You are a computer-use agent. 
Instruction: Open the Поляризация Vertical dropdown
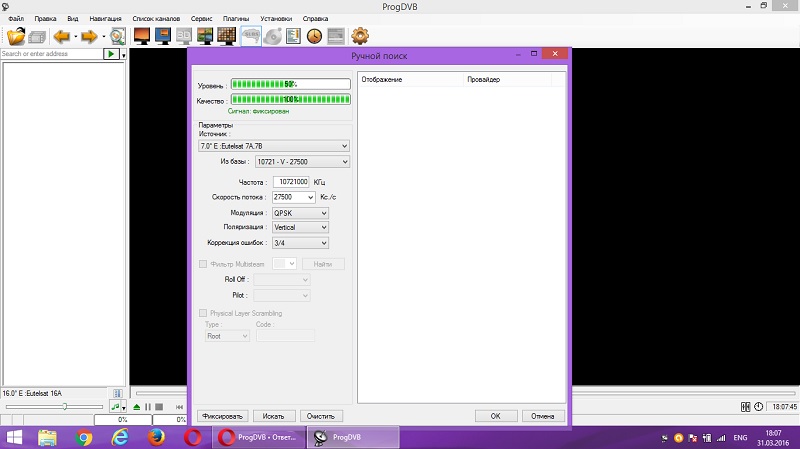pos(299,228)
